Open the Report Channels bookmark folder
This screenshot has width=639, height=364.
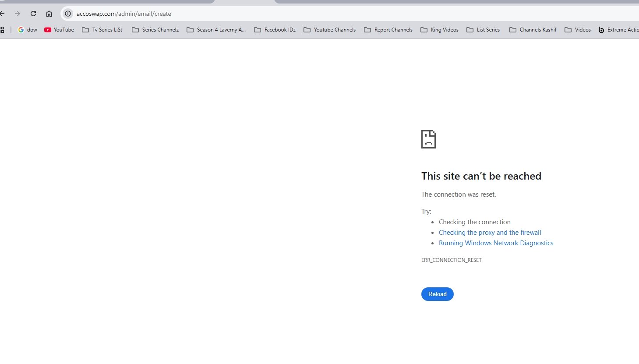(x=388, y=30)
